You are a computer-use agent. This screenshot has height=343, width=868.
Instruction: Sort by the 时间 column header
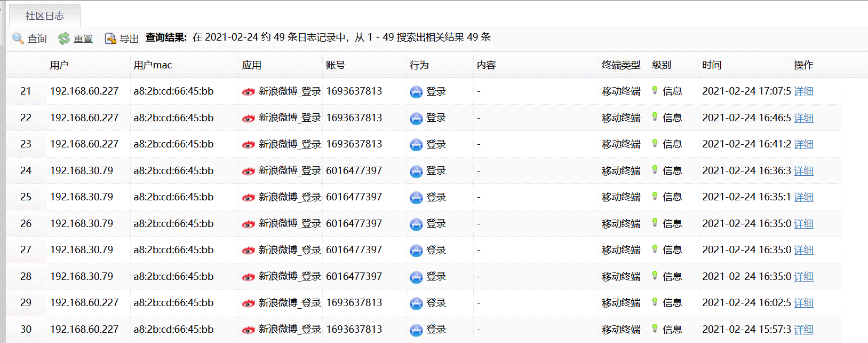tap(712, 65)
